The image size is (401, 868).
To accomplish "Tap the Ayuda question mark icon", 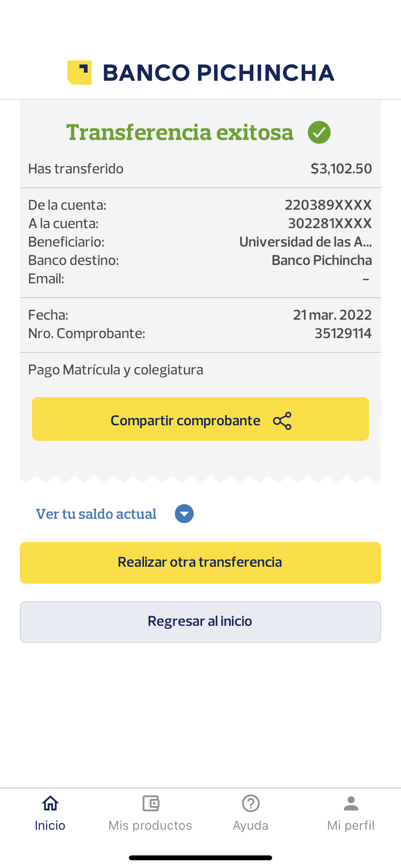I will coord(251,803).
